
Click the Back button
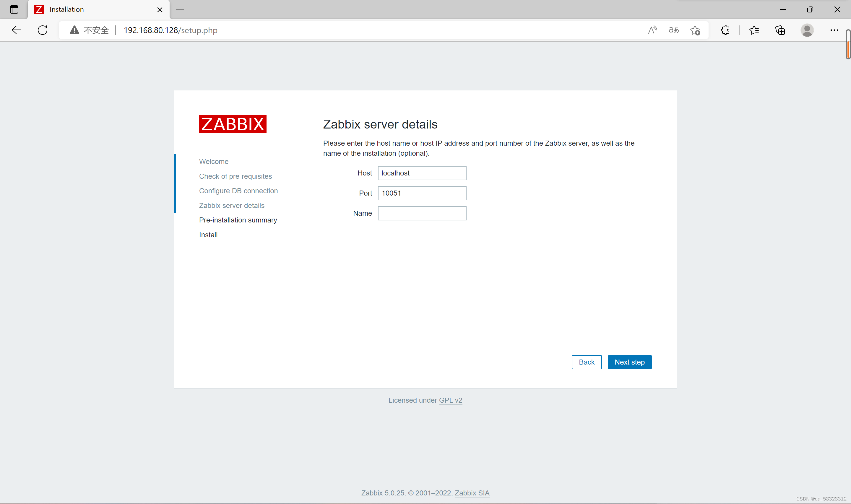coord(587,362)
